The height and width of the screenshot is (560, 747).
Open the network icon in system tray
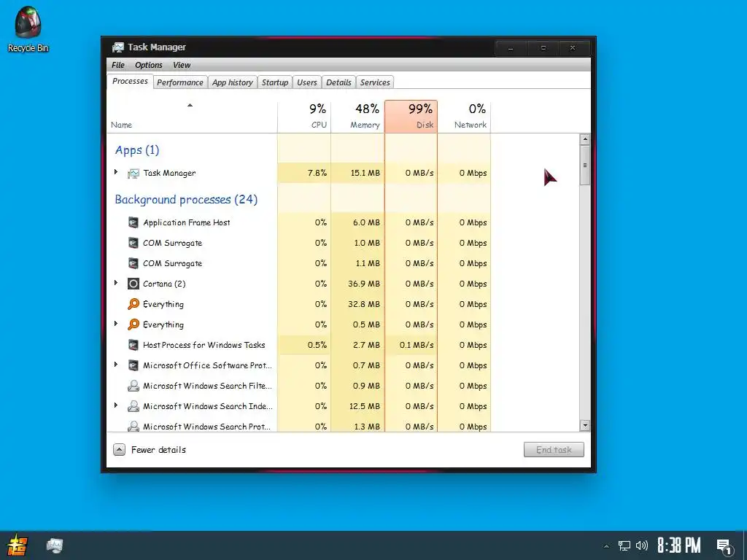(x=624, y=545)
